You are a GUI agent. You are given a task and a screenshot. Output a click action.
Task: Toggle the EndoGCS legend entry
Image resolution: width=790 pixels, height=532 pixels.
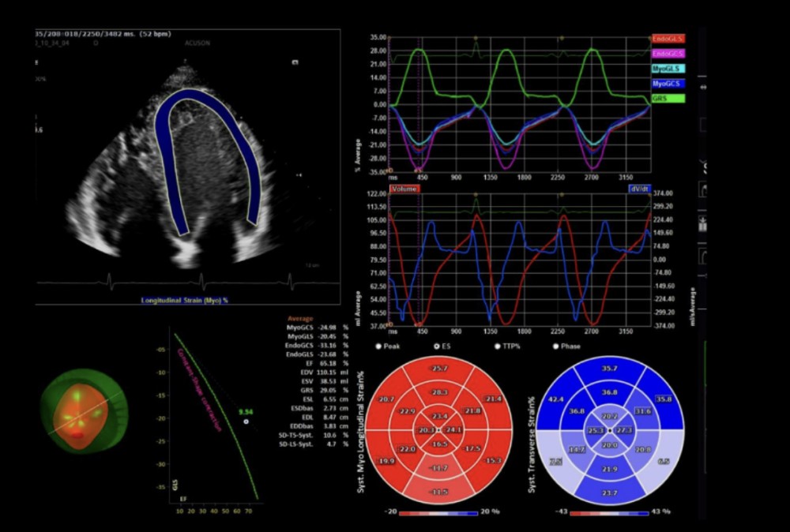click(x=668, y=53)
